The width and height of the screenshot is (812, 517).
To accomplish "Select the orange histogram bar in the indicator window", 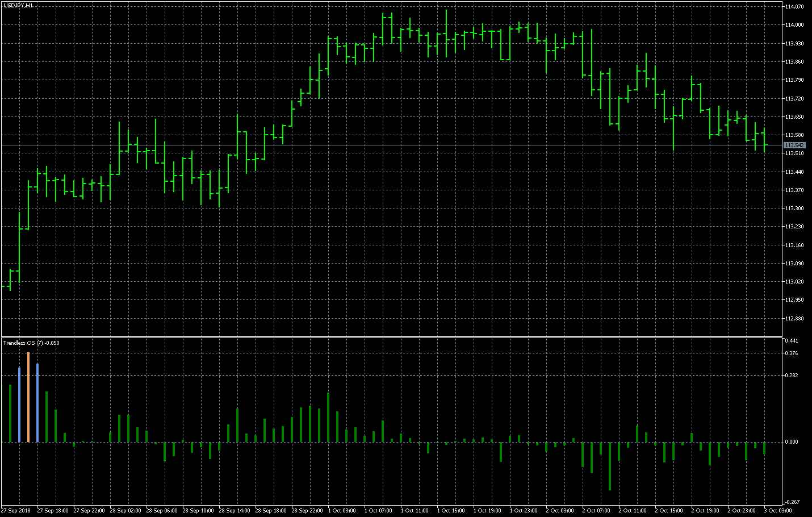I will (28, 398).
